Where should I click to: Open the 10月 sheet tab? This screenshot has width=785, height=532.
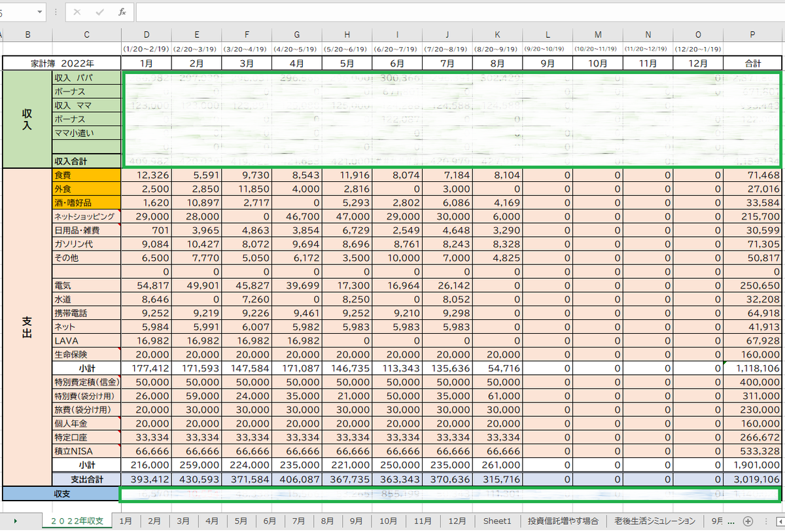click(388, 522)
